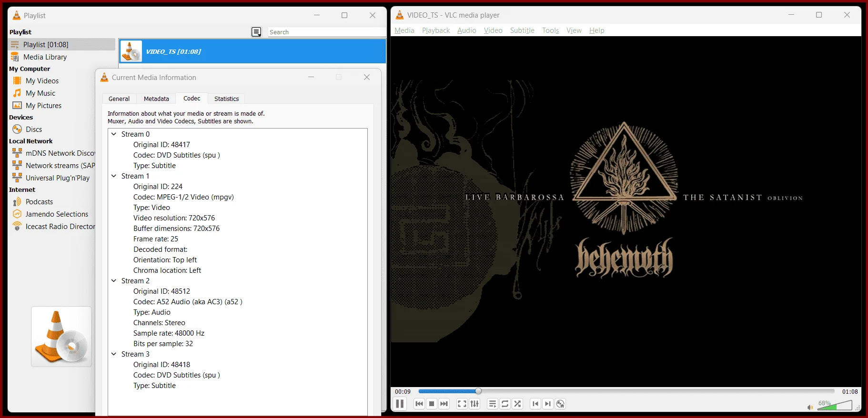
Task: Select VIDEO_TS [01:08] playlist entry
Action: (x=252, y=51)
